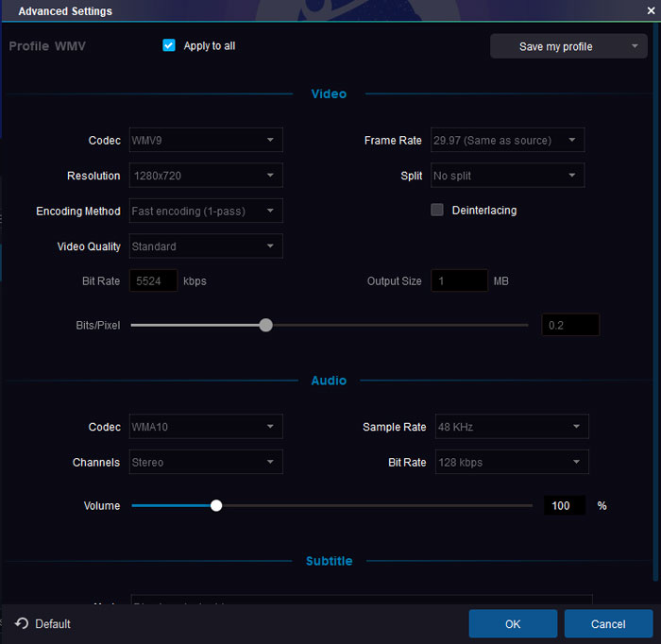The height and width of the screenshot is (644, 661).
Task: Click the Volume percent value field
Action: (x=565, y=505)
